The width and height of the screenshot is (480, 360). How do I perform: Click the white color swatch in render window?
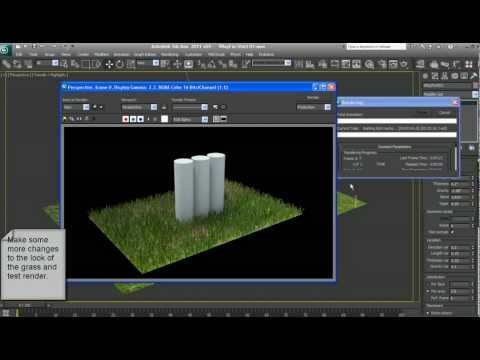click(165, 119)
